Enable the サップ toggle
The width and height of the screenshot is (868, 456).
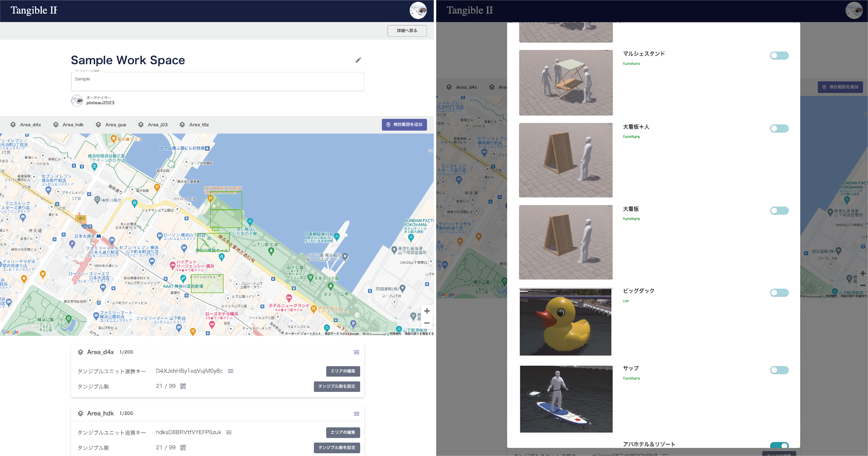tap(779, 370)
